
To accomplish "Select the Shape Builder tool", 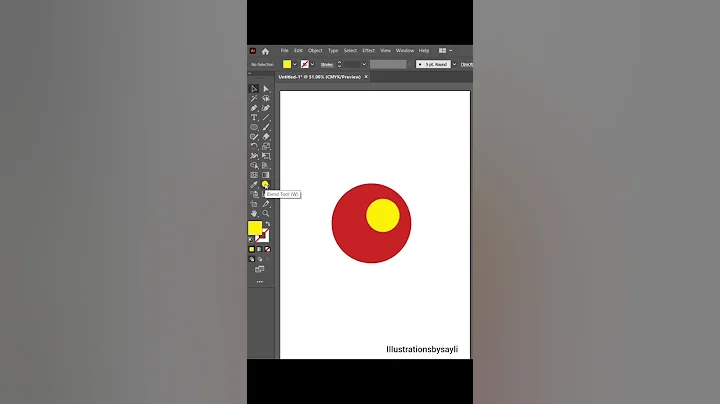I will 254,165.
